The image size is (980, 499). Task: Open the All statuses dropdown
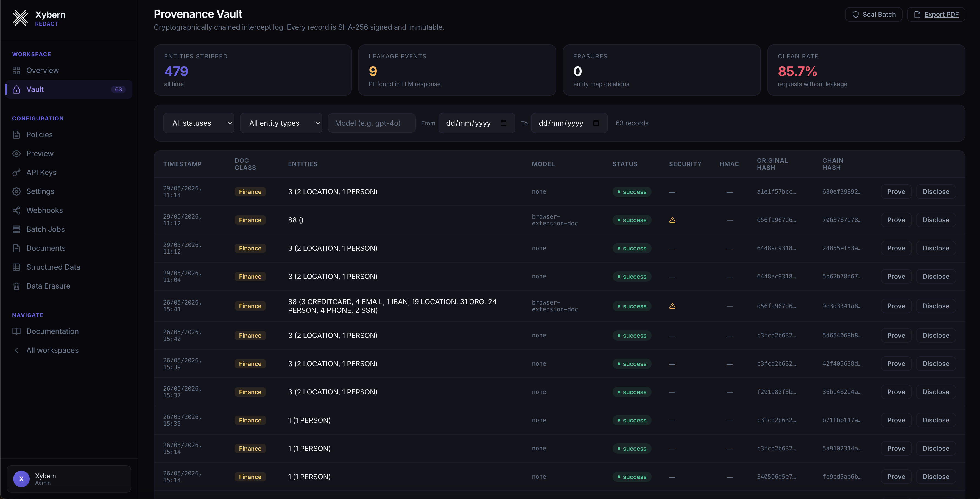coord(199,123)
